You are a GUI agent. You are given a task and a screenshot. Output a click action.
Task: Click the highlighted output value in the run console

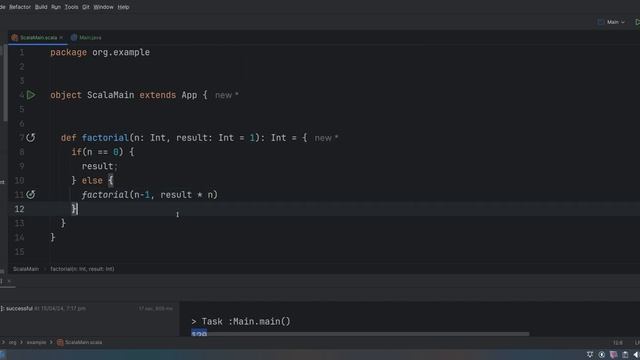[199, 334]
